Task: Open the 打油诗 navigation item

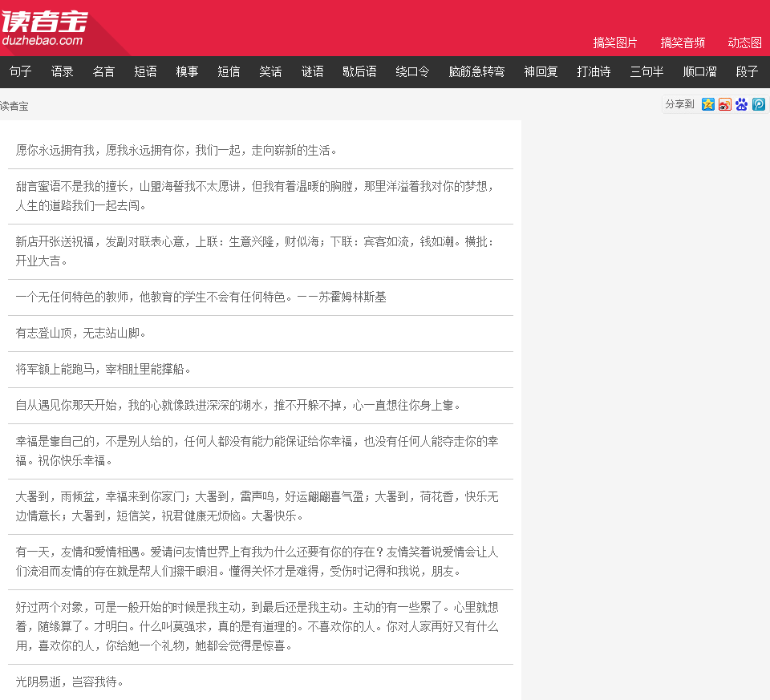Action: 594,72
